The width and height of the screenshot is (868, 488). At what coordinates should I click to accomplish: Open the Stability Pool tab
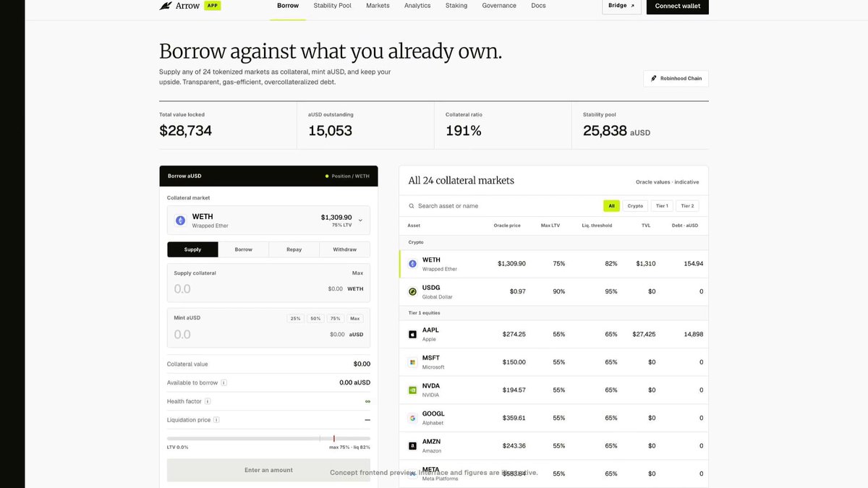(x=333, y=6)
